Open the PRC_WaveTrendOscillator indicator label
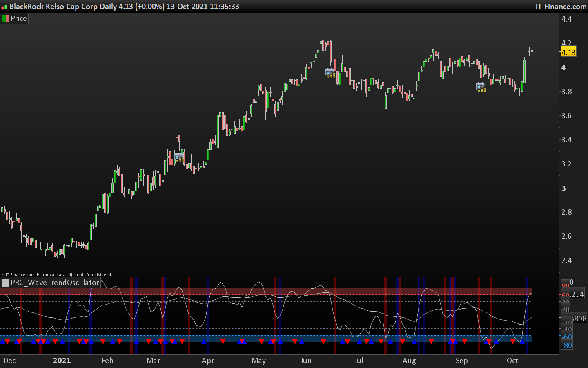Viewport: 588px width, 368px height. point(55,283)
